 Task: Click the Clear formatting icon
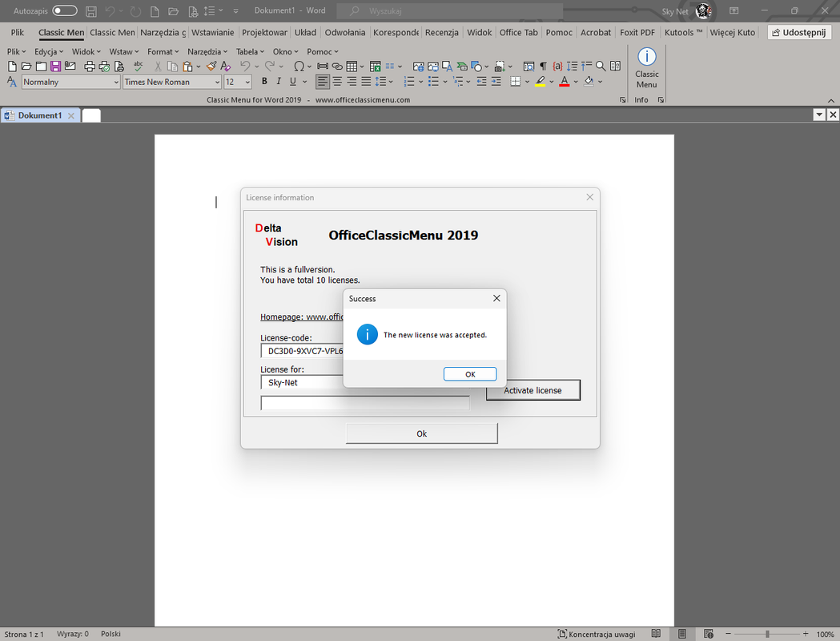226,67
